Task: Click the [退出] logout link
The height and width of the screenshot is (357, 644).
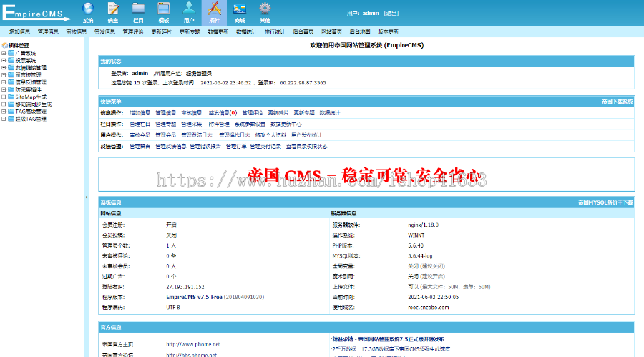Action: tap(391, 13)
